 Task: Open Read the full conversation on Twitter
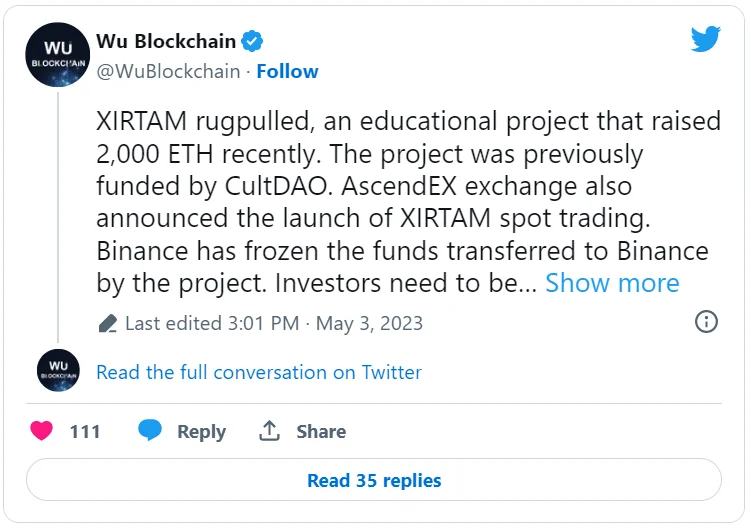coord(259,372)
